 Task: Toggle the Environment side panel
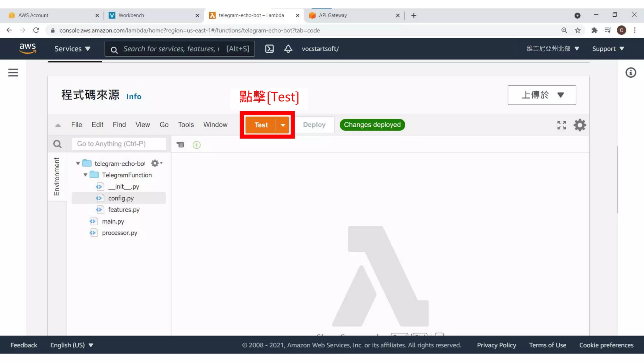click(x=57, y=177)
